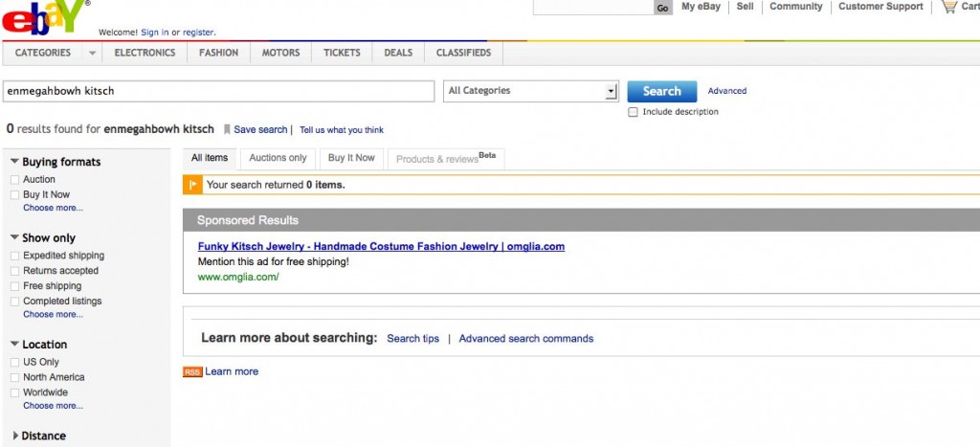The image size is (980, 447).
Task: Enable Returns accepted filter
Action: [15, 271]
